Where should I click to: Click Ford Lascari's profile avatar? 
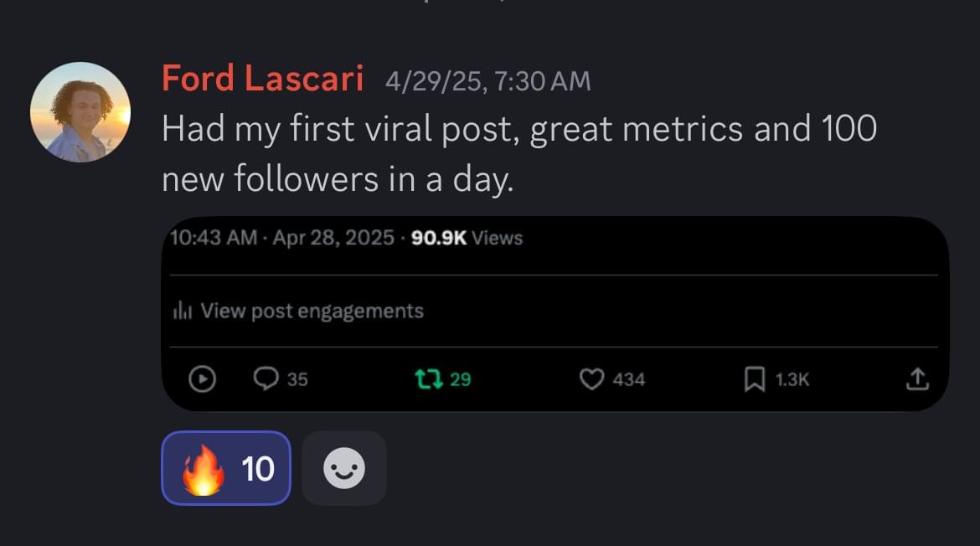[x=80, y=111]
